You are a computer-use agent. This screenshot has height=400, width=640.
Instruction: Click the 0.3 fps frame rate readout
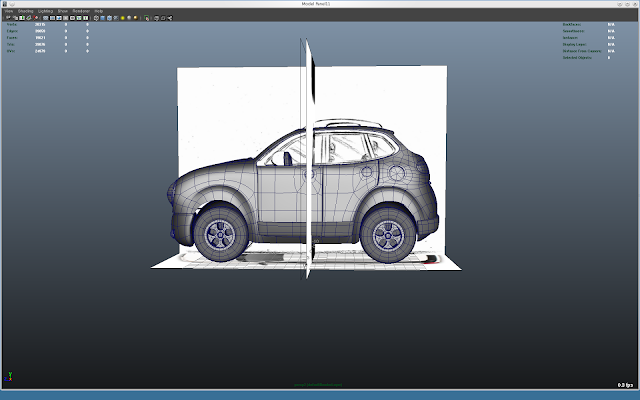[625, 385]
